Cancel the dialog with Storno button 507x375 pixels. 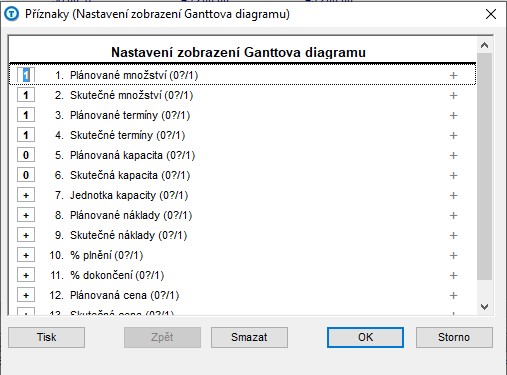(x=454, y=337)
